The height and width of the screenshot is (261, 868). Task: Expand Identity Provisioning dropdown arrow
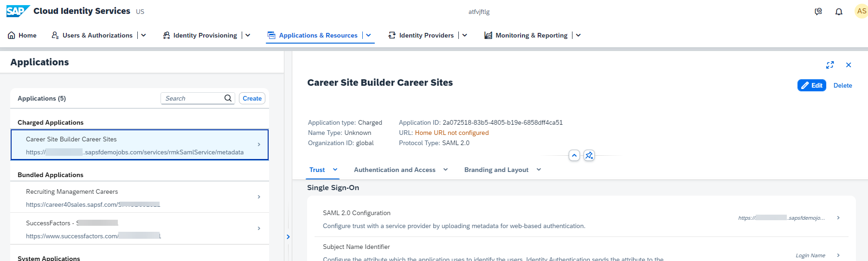tap(248, 35)
